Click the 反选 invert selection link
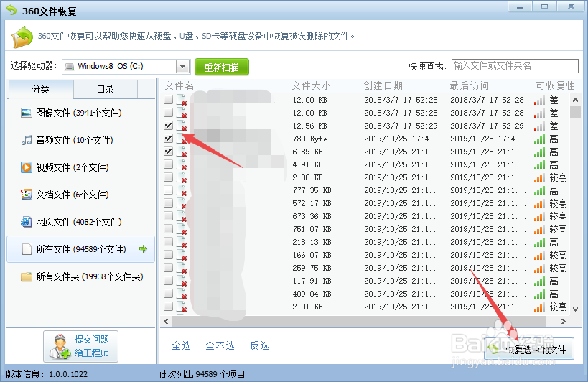The width and height of the screenshot is (588, 382). pos(259,345)
